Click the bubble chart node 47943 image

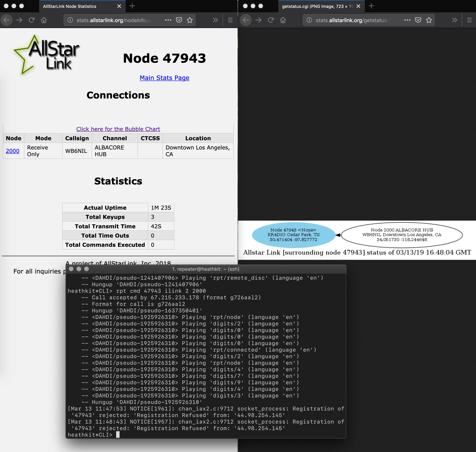pos(294,235)
